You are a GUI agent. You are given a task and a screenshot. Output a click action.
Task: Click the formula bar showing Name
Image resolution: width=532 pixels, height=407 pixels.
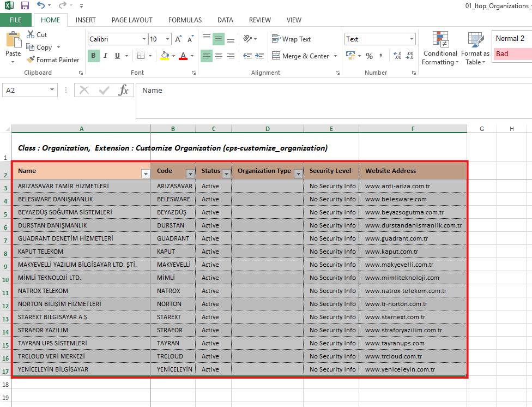[334, 100]
